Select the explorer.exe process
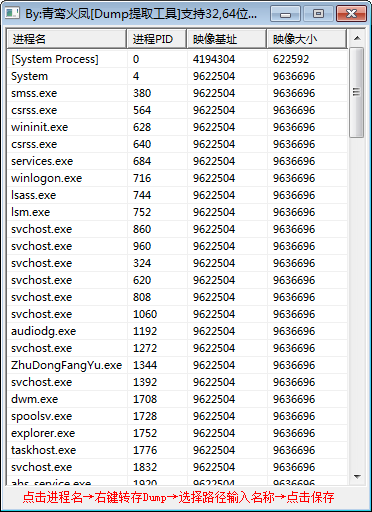372x512 pixels. (177, 433)
